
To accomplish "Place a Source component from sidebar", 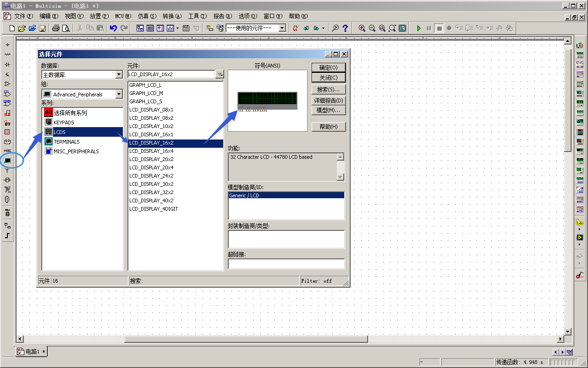I will pos(7,45).
